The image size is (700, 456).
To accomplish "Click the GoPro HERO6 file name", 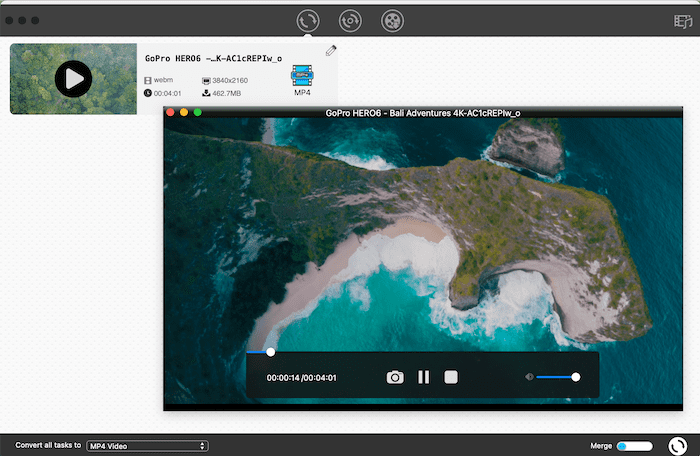I will click(213, 58).
